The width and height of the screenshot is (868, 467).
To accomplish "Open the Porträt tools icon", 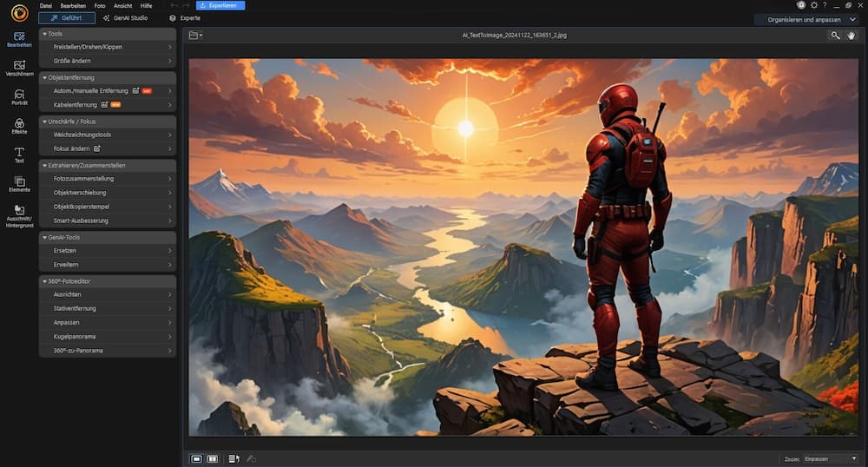I will [19, 96].
